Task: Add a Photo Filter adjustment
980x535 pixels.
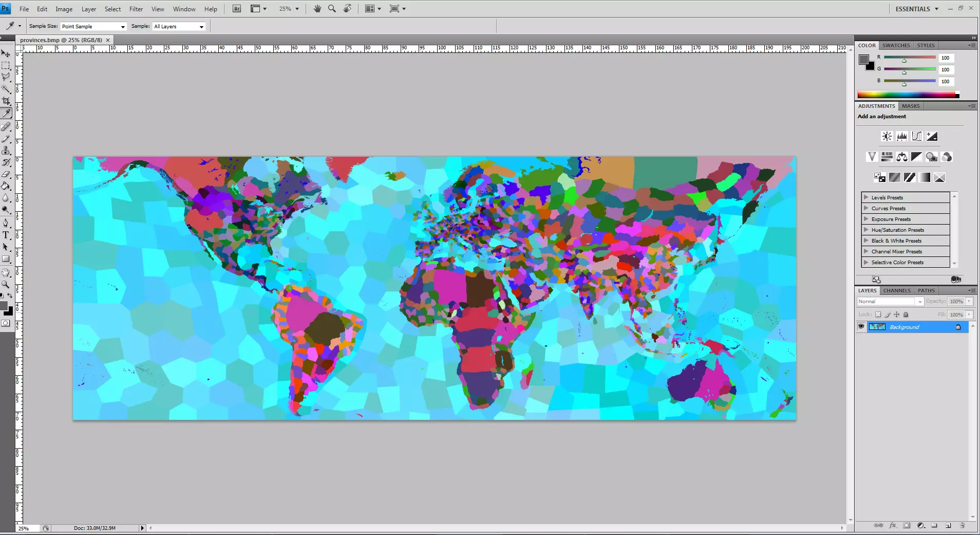Action: (x=932, y=157)
